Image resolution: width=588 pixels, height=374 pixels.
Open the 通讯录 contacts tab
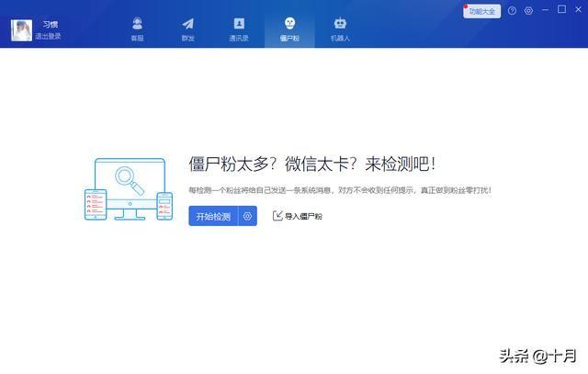[x=239, y=29]
